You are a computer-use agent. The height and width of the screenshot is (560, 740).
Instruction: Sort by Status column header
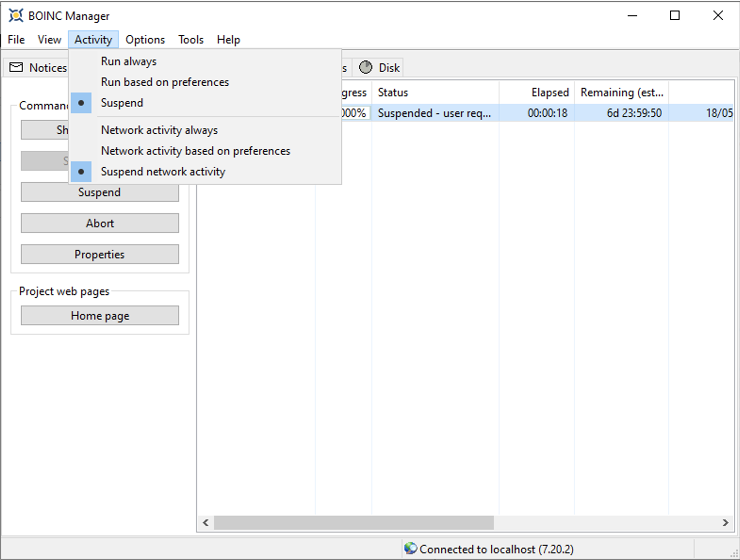coord(436,92)
